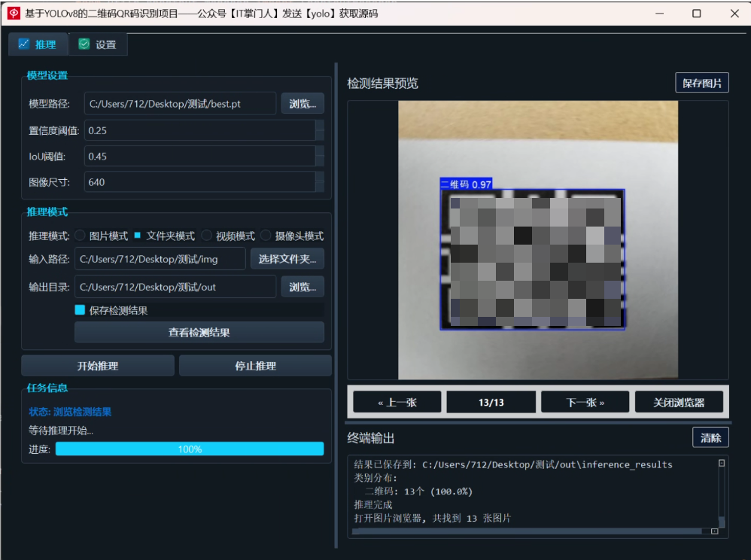Save the preview with 保存图片

(x=701, y=83)
